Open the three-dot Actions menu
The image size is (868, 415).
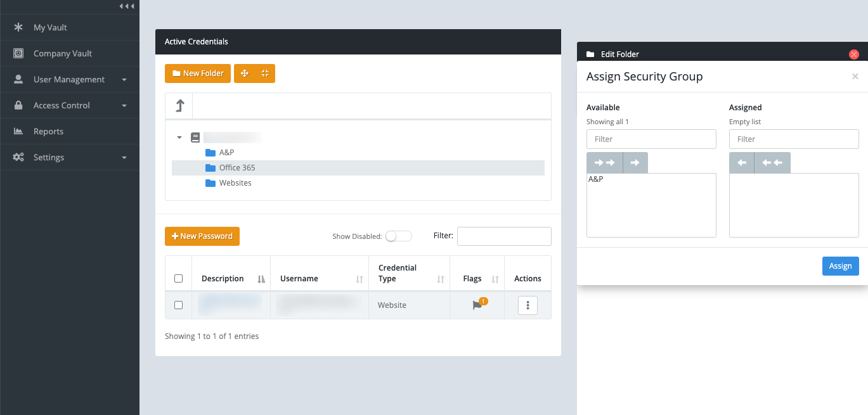click(528, 305)
